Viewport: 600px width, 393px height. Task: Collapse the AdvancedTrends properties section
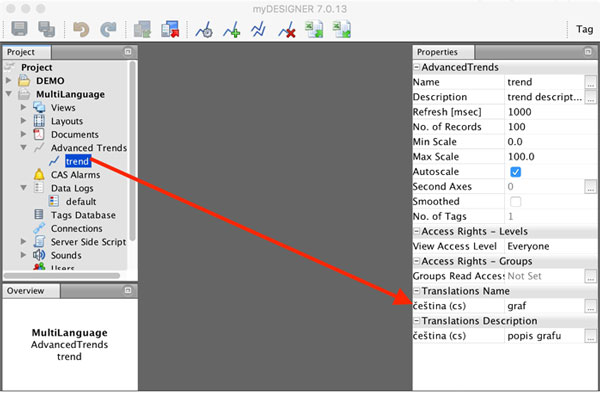[x=417, y=67]
